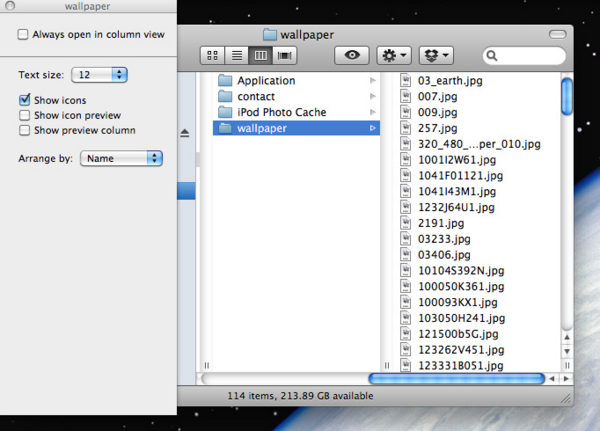Select file 320_480_...per_010.jpg
The width and height of the screenshot is (600, 431).
[479, 144]
